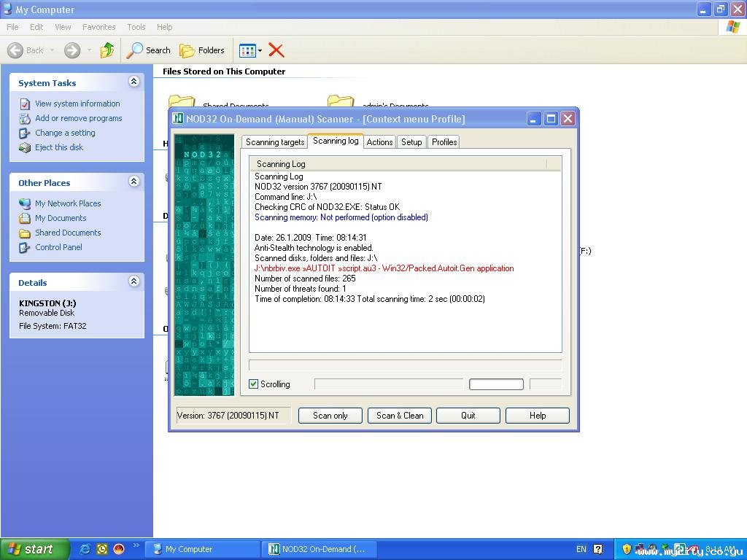This screenshot has height=560, width=747.
Task: Switch to the Scanning targets tab
Action: click(x=275, y=142)
